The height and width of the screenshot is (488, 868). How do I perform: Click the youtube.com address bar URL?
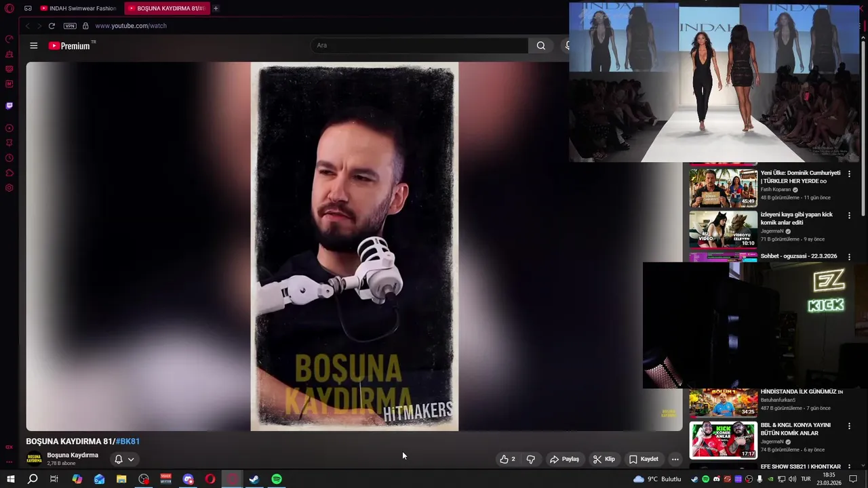click(131, 26)
